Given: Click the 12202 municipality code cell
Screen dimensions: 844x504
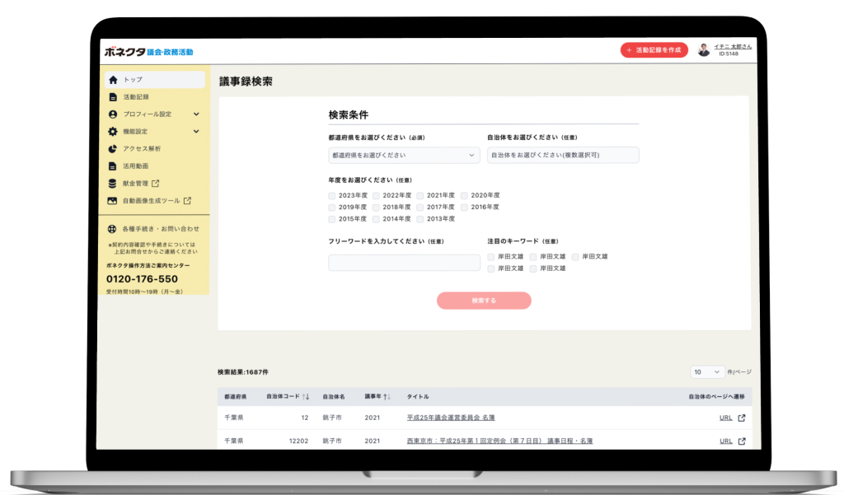Looking at the screenshot, I should pos(298,441).
